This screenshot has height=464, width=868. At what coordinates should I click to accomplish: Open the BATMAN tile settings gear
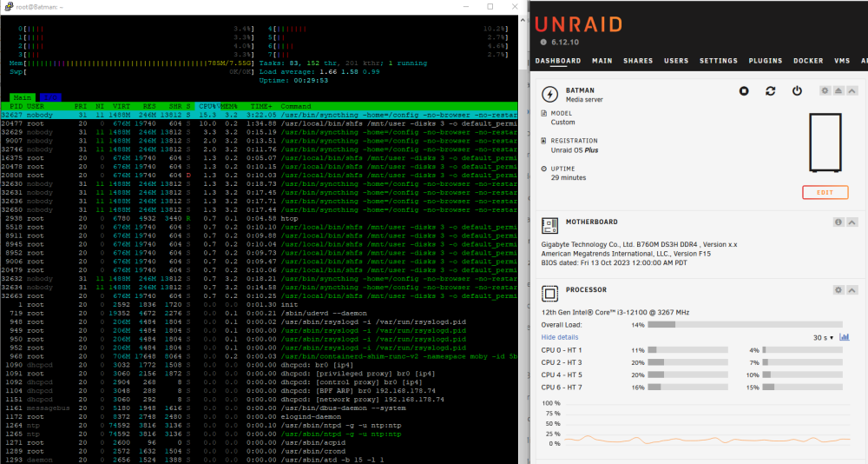click(x=825, y=90)
